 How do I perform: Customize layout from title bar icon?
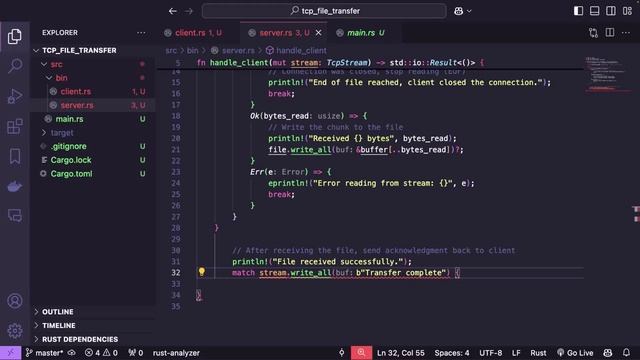[627, 11]
